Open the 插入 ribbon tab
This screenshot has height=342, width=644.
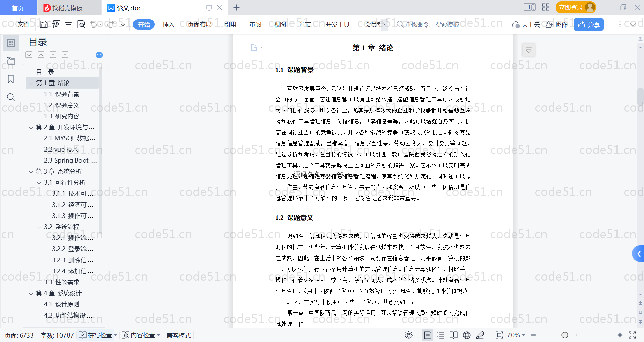coord(168,24)
